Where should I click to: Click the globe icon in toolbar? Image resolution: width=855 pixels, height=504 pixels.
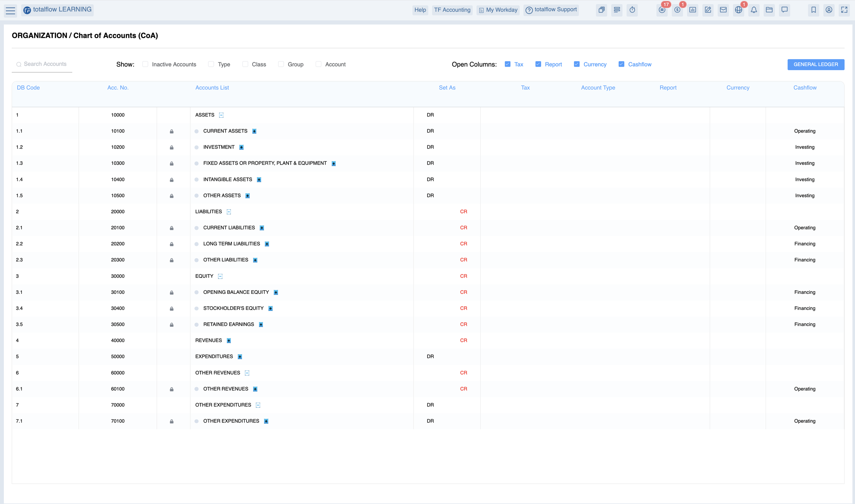pos(739,10)
